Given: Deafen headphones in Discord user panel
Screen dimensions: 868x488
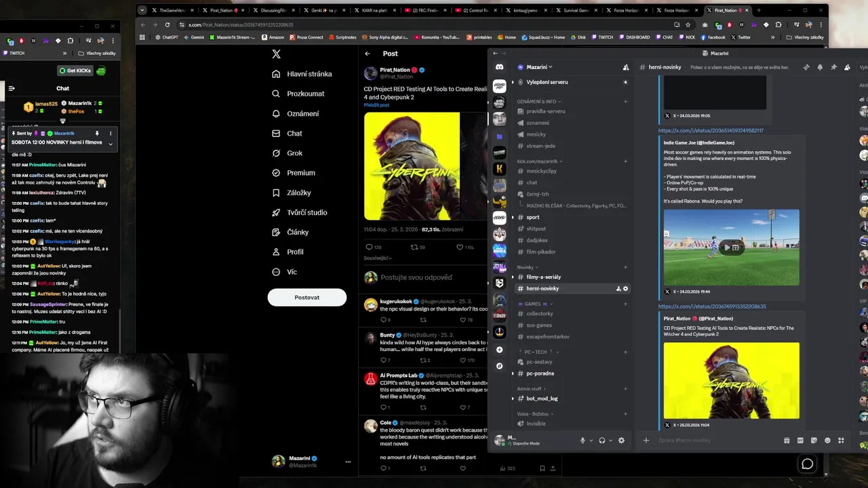Looking at the screenshot, I should pos(601,440).
